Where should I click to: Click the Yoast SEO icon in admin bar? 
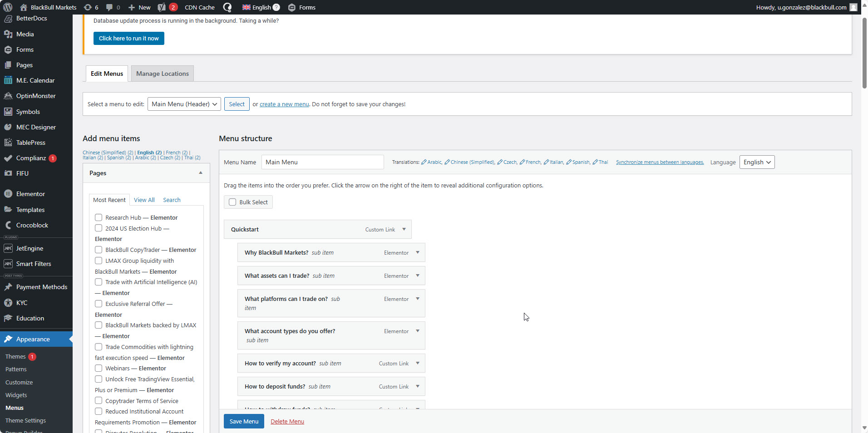[161, 7]
